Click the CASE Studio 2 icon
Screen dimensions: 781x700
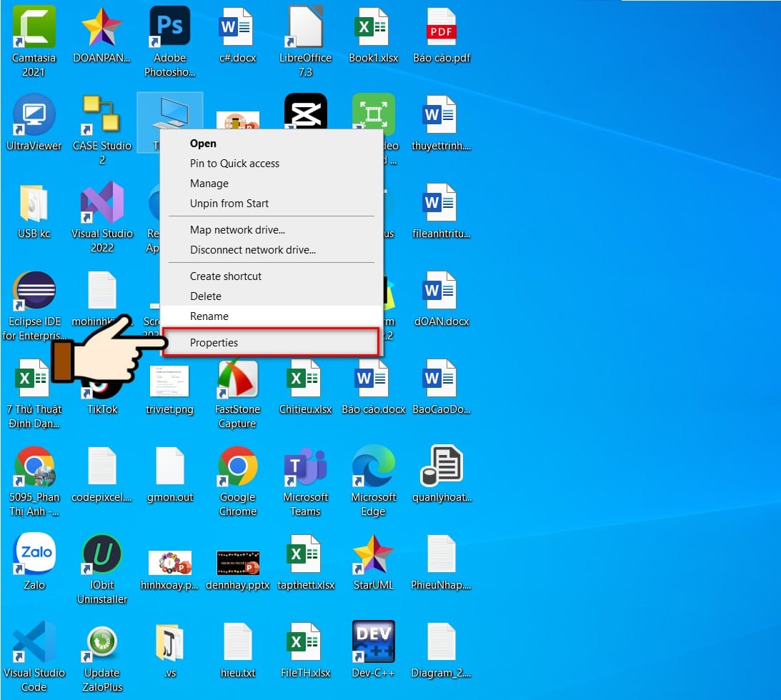point(102,114)
